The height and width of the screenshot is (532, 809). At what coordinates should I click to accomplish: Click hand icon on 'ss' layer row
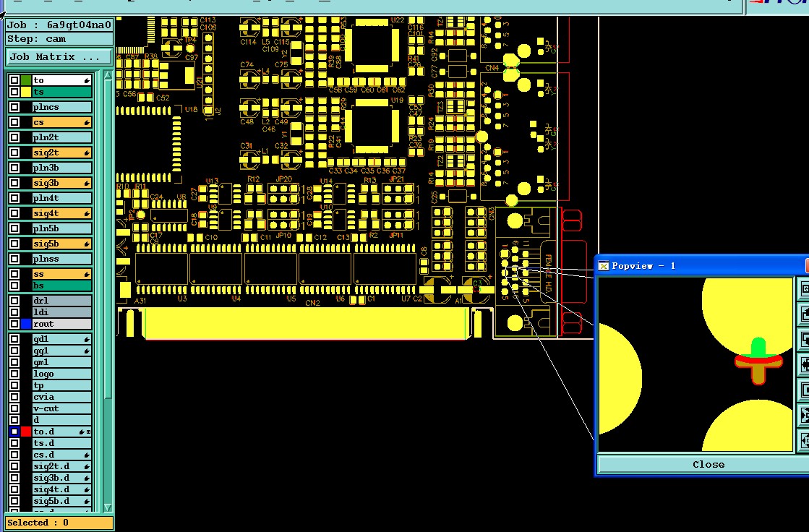[87, 274]
